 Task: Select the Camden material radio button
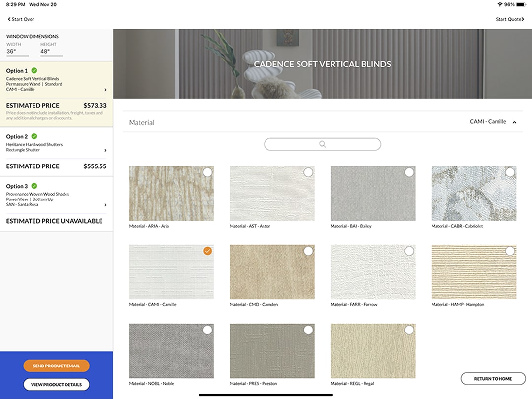308,251
